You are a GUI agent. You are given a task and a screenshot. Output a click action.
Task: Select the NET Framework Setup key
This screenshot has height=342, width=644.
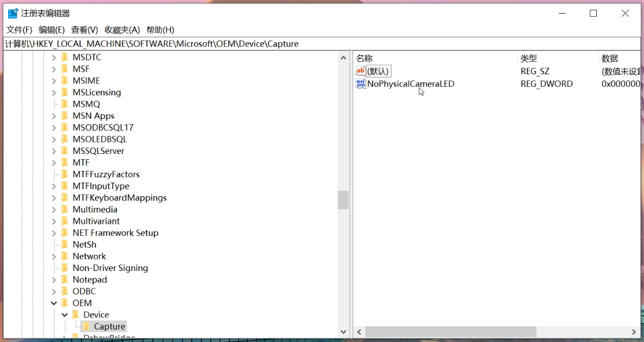(x=115, y=233)
